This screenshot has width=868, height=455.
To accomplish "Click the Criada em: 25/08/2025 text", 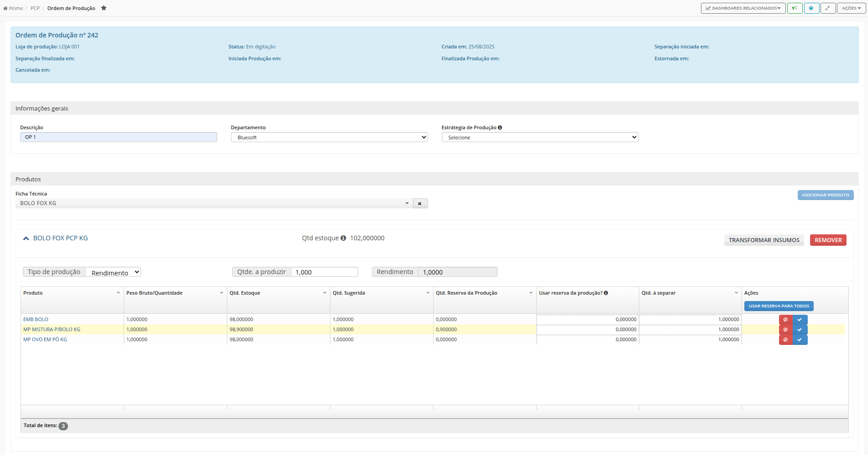I will coord(468,47).
